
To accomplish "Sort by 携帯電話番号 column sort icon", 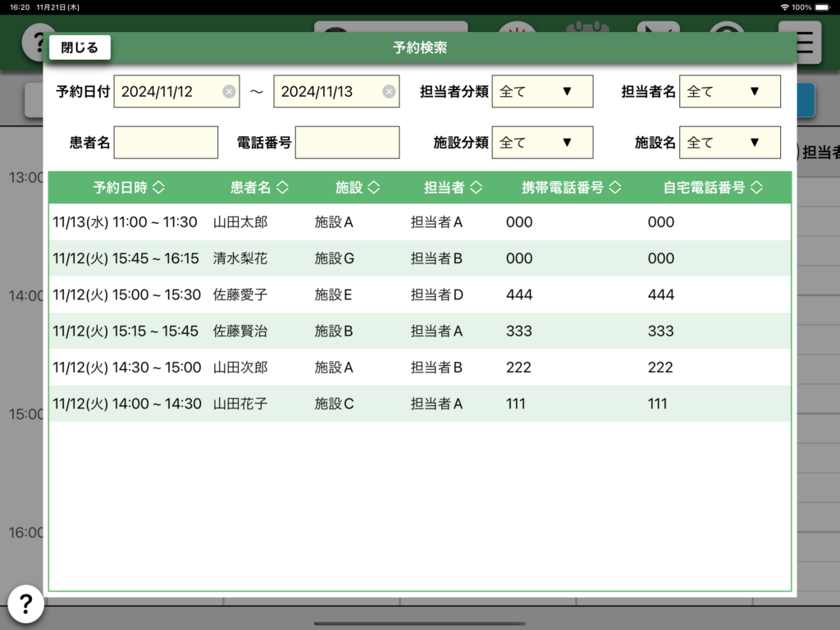I will coord(615,188).
